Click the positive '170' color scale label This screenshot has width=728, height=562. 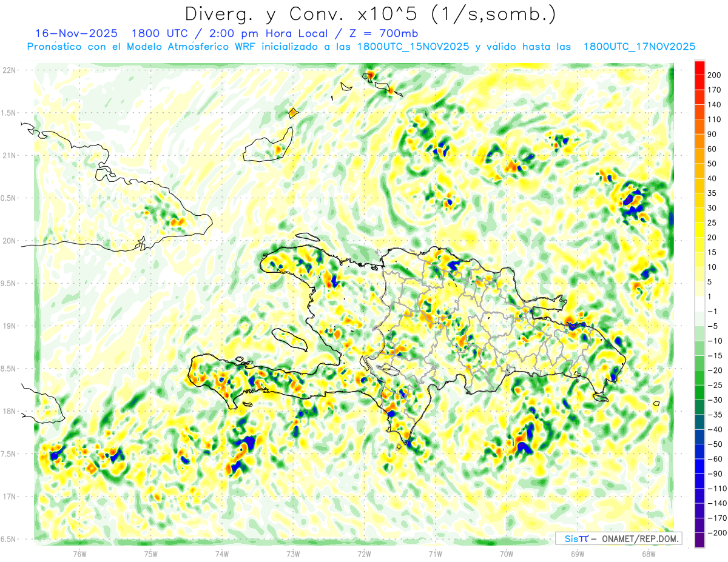(x=715, y=90)
